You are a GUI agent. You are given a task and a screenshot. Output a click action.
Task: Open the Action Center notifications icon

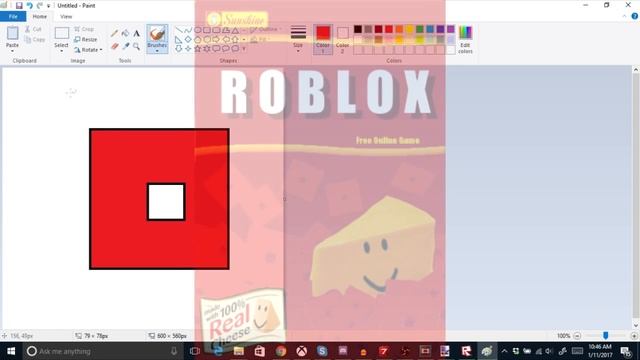pyautogui.click(x=625, y=351)
